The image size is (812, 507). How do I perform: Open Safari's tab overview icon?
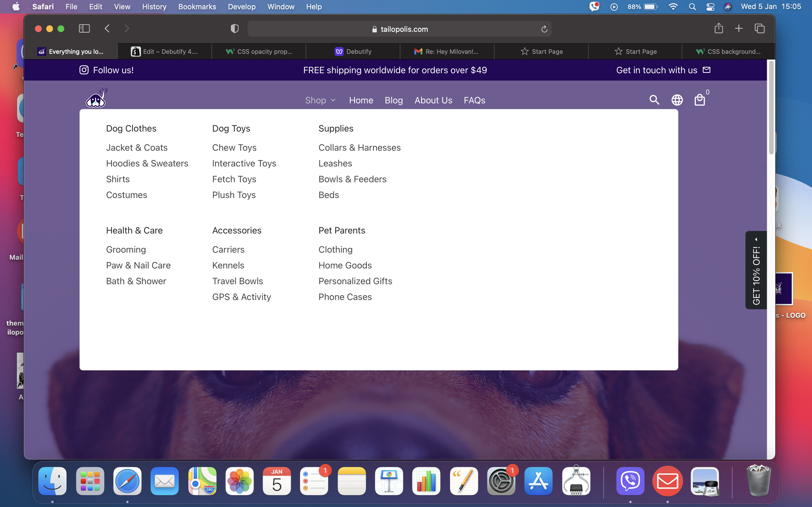[x=759, y=28]
